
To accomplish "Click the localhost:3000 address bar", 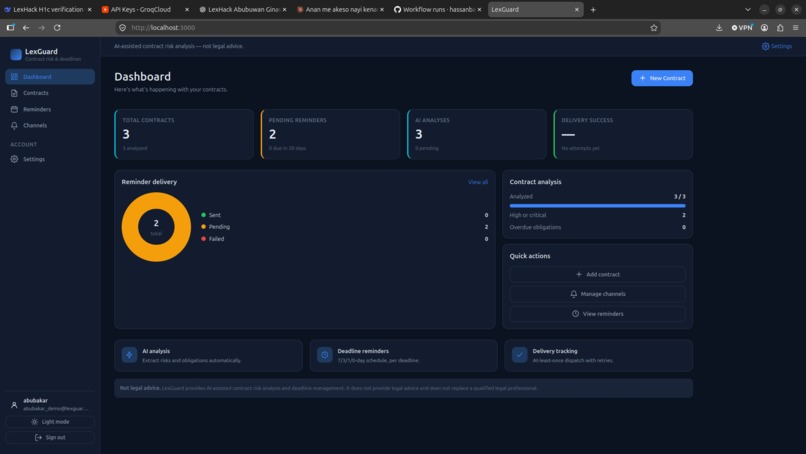I will (388, 28).
